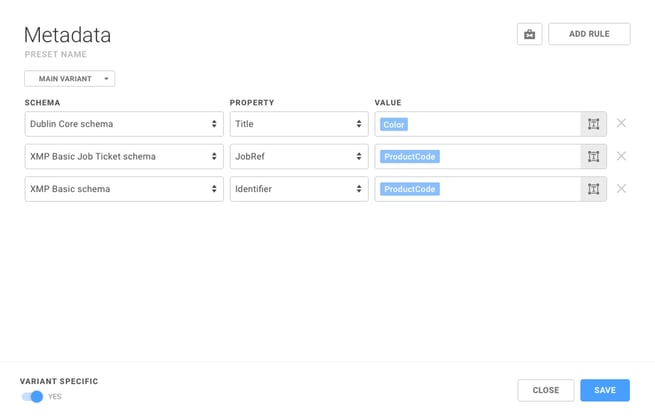Viewport: 655px width, 418px height.
Task: Open variable picker for Color value
Action: pos(593,124)
